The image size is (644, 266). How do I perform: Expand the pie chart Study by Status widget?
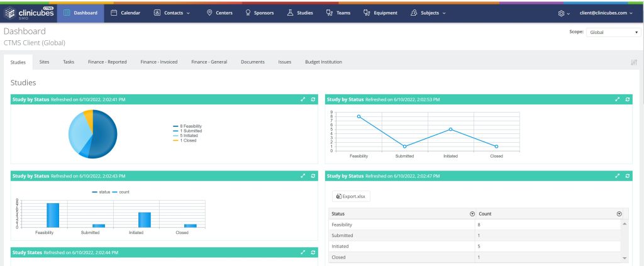303,99
